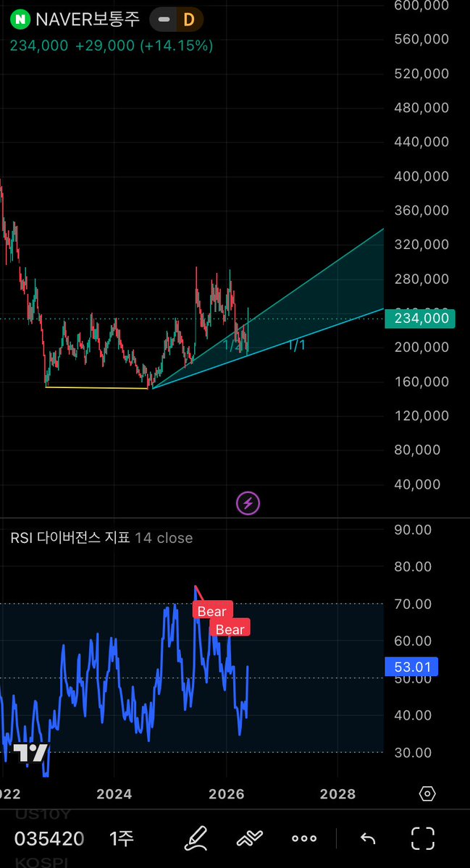Select the NAVER보통주 symbol title
This screenshot has height=868, width=470.
click(x=88, y=20)
